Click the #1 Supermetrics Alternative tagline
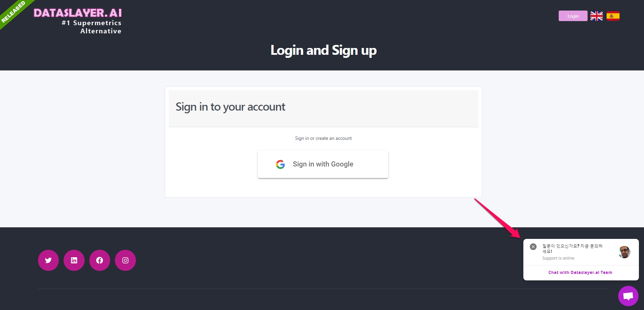The height and width of the screenshot is (310, 644). tap(92, 27)
